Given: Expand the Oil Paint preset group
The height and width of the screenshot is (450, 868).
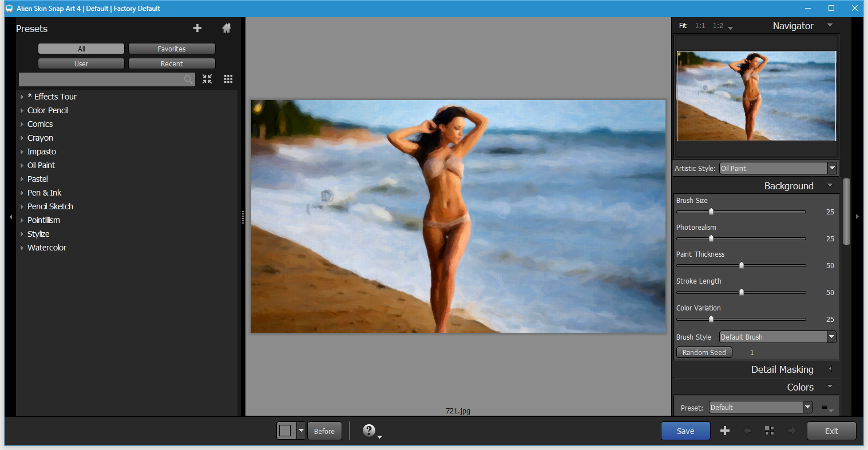Looking at the screenshot, I should click(x=22, y=165).
